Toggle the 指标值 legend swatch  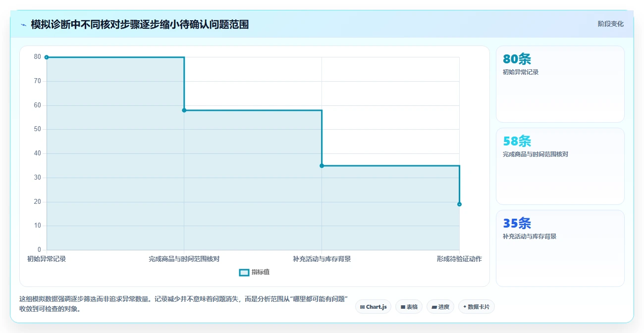pyautogui.click(x=244, y=272)
